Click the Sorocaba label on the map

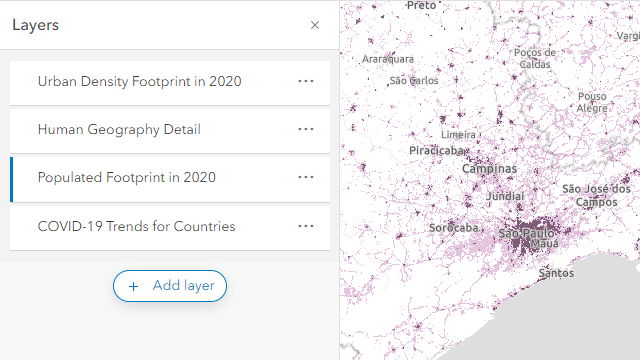453,227
